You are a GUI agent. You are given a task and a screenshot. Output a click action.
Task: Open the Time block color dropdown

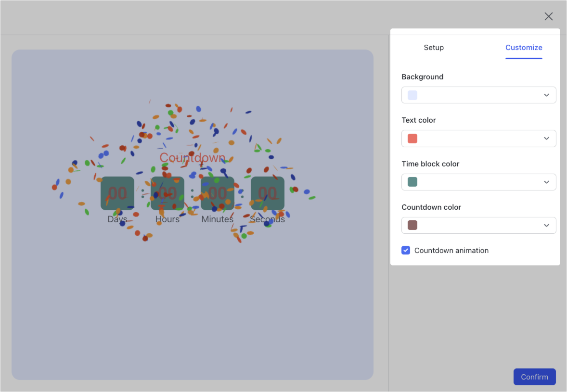tap(478, 182)
